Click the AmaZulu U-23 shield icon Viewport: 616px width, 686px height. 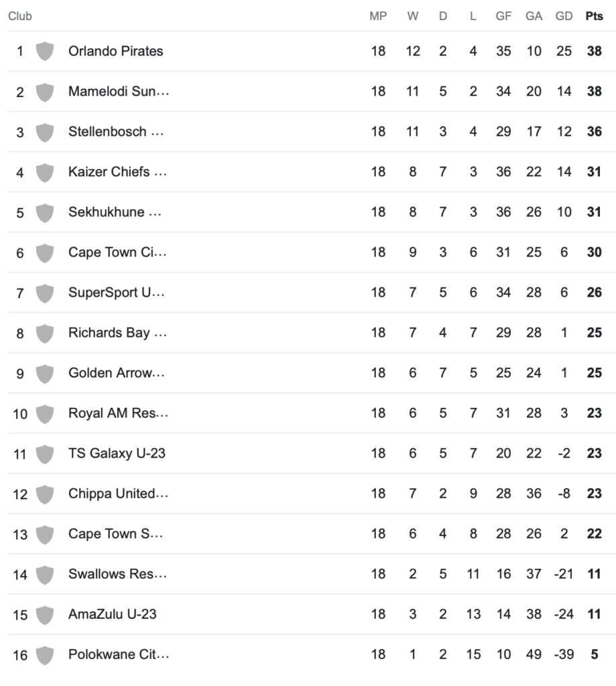[45, 614]
